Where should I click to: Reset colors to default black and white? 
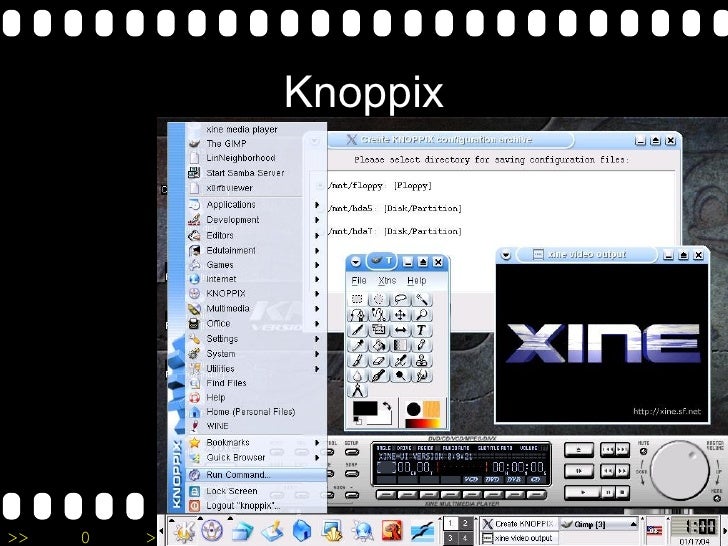[358, 421]
